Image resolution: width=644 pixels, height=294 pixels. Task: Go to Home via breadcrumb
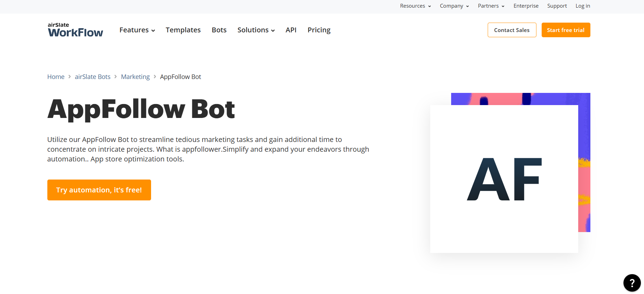pos(56,77)
